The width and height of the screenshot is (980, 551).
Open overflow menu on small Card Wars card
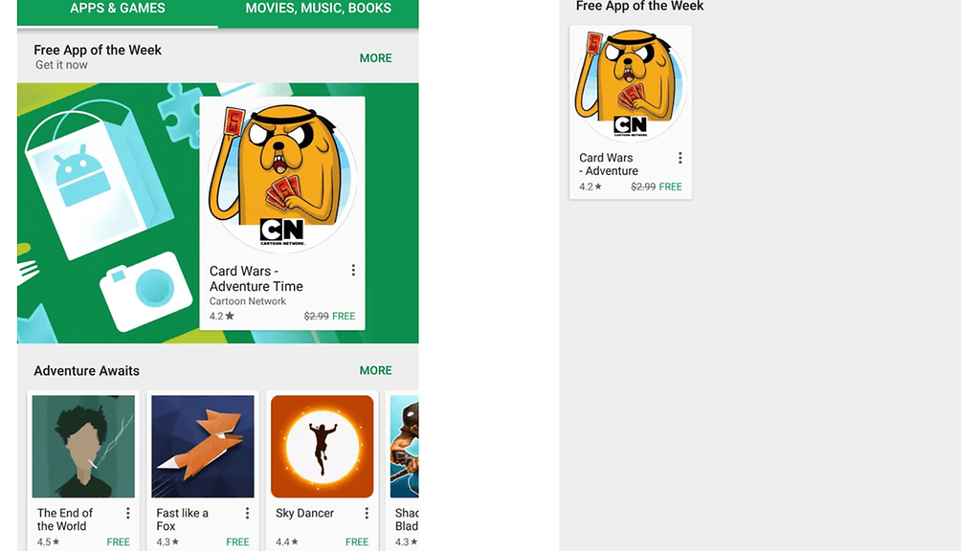pos(680,158)
